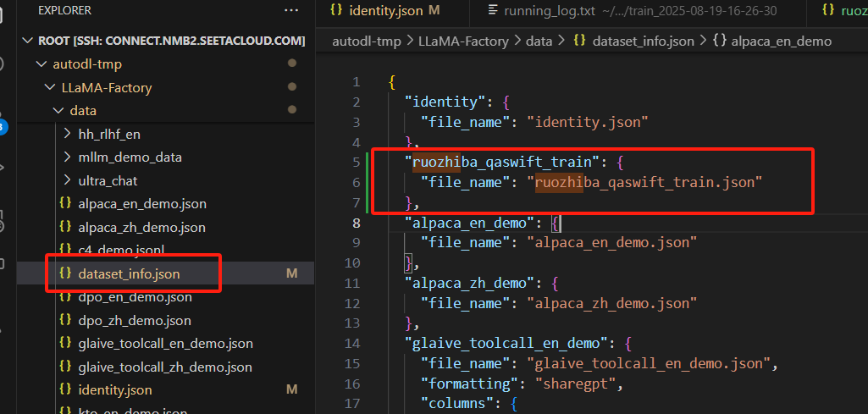
Task: Click JSON icon beside alpaca_en_demo.json
Action: pos(65,203)
